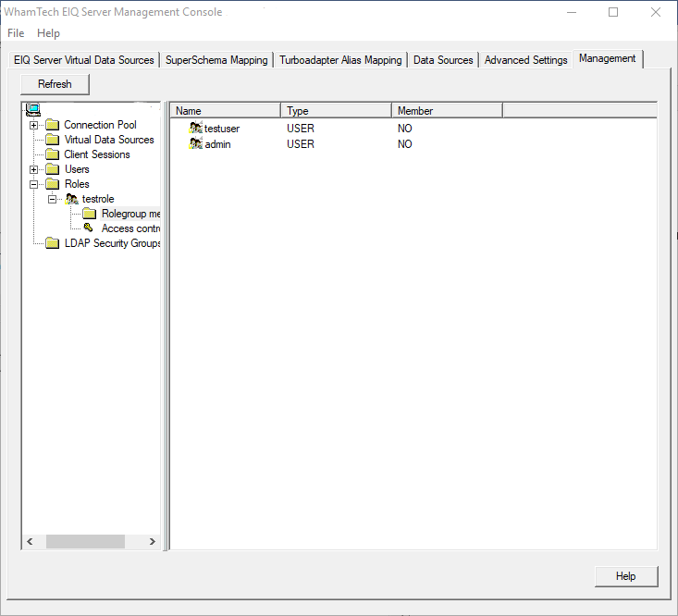Sort list by Member column header

point(446,111)
